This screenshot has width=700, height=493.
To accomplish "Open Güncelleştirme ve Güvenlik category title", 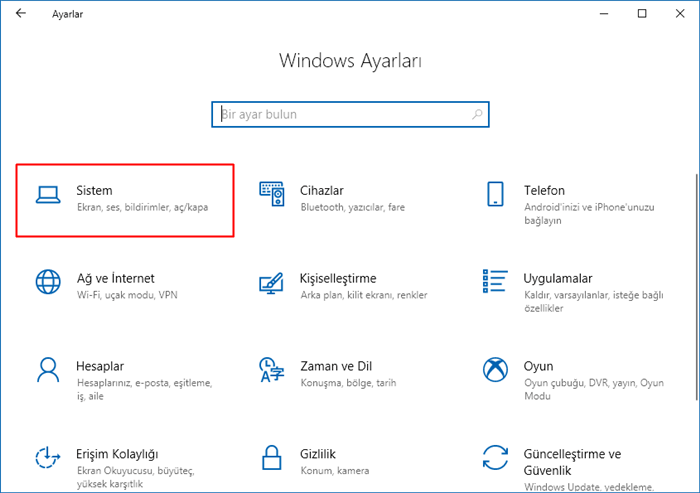I will (x=572, y=462).
